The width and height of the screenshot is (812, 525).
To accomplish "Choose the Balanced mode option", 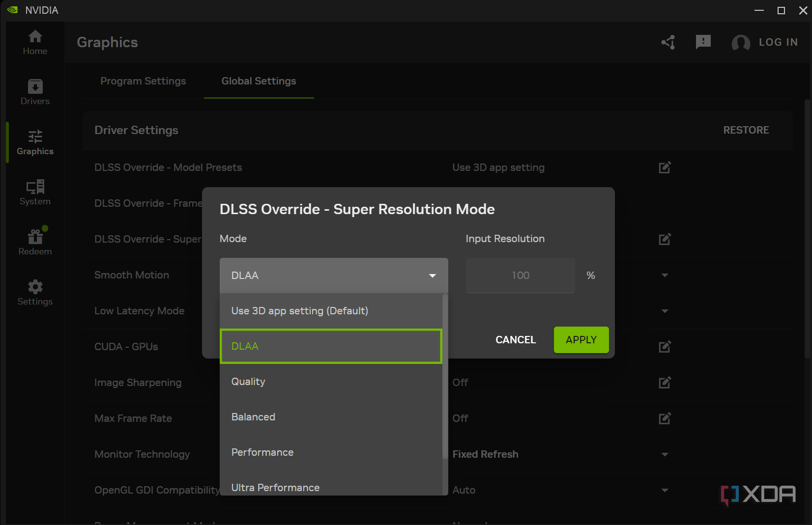I will pos(331,417).
